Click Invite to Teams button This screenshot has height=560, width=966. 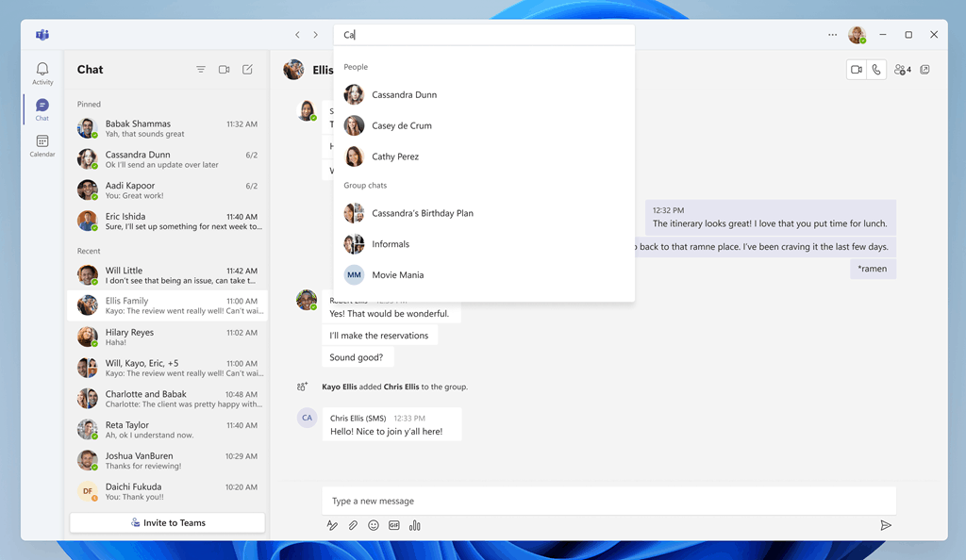tap(168, 522)
